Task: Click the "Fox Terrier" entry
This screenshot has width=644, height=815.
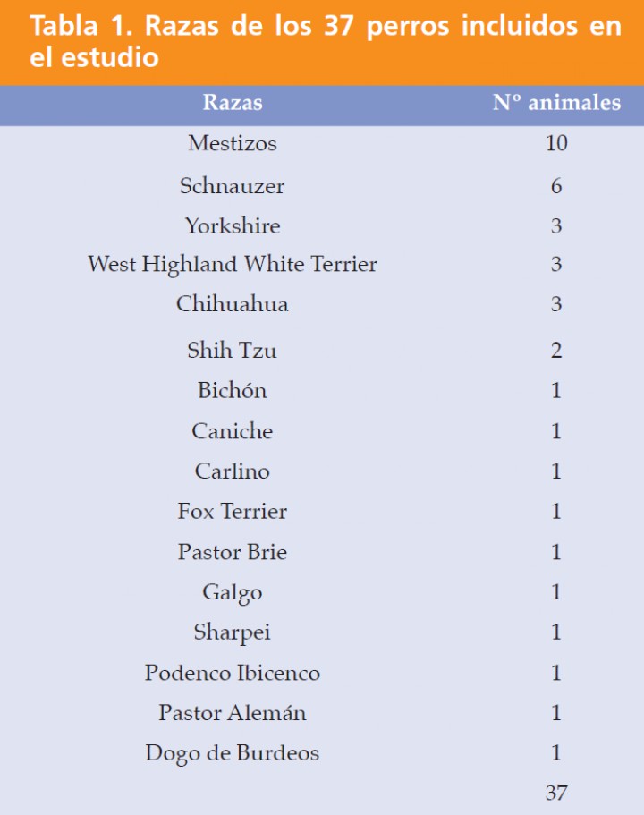Action: (x=233, y=512)
